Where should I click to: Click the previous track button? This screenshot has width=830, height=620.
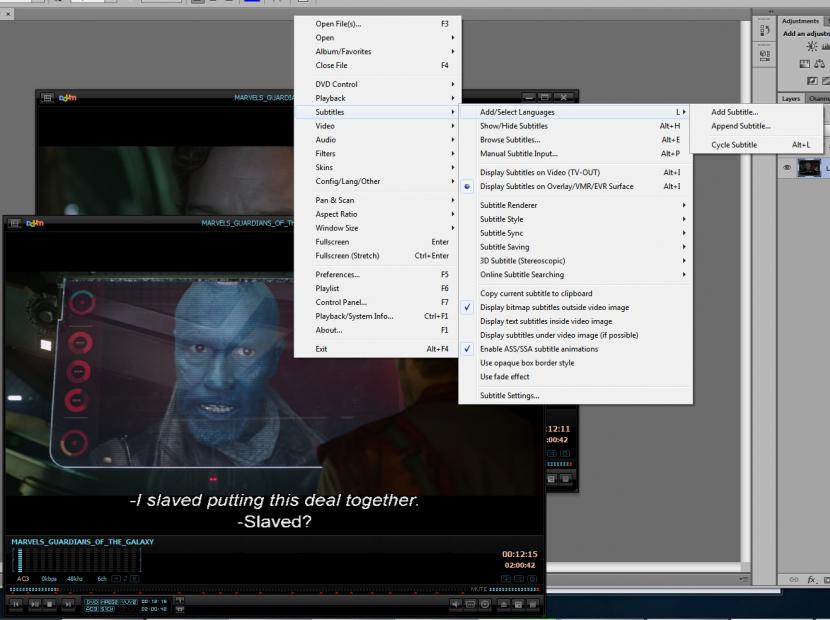point(17,604)
